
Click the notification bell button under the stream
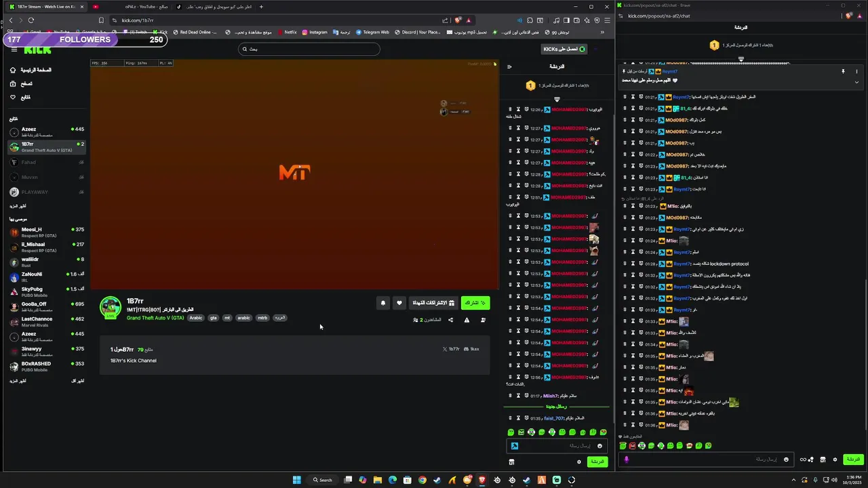(x=382, y=303)
